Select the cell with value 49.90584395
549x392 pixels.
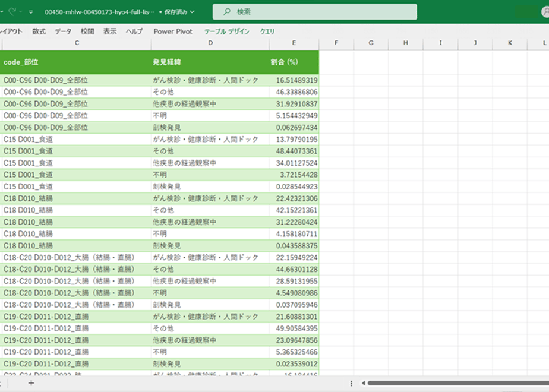point(294,328)
